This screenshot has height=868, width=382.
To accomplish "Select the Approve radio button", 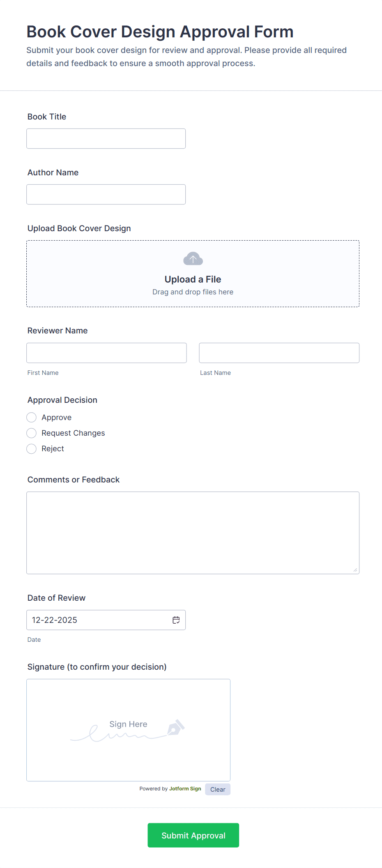I will [x=31, y=417].
